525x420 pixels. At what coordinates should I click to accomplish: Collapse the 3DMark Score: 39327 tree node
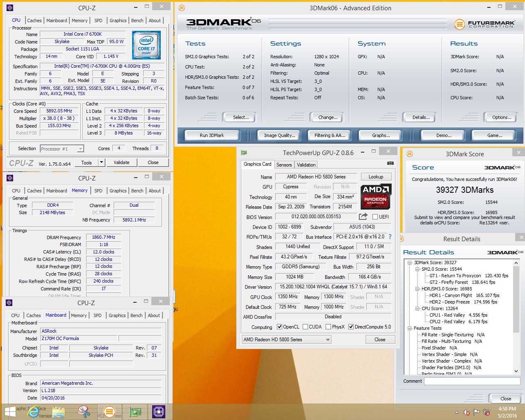pyautogui.click(x=410, y=262)
